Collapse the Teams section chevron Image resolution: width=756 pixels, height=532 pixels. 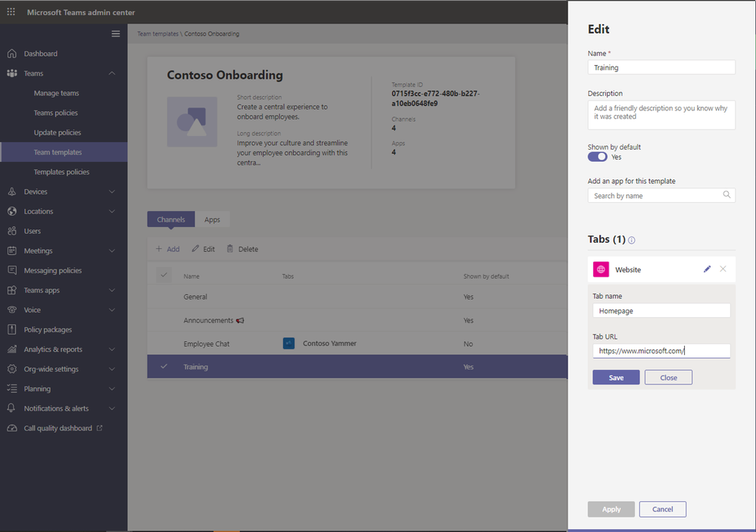tap(112, 73)
